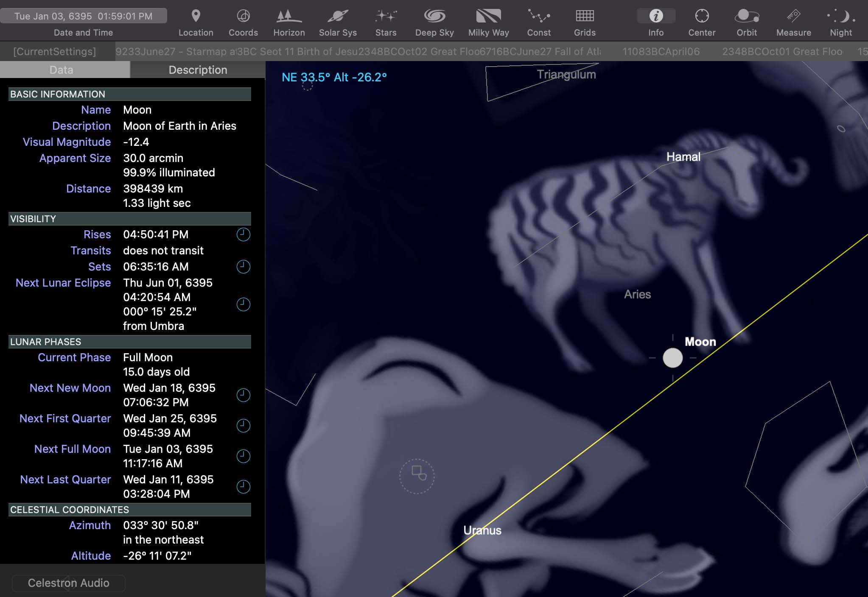Toggle the Stars toolbar icon

386,16
